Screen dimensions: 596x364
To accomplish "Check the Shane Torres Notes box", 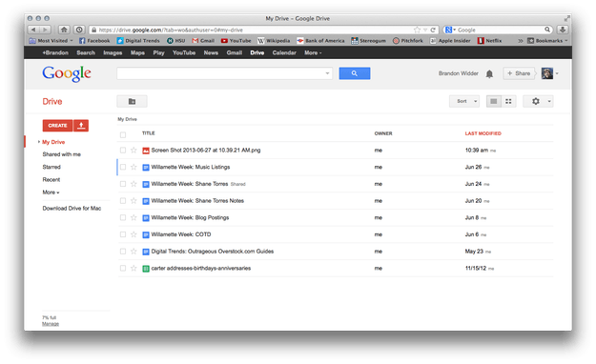I will (x=123, y=201).
